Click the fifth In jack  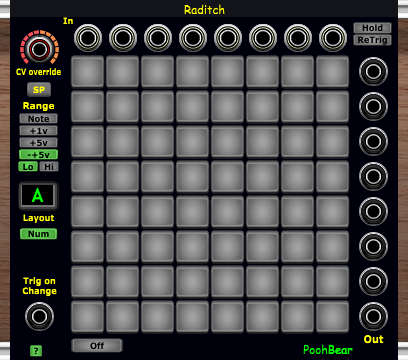228,38
